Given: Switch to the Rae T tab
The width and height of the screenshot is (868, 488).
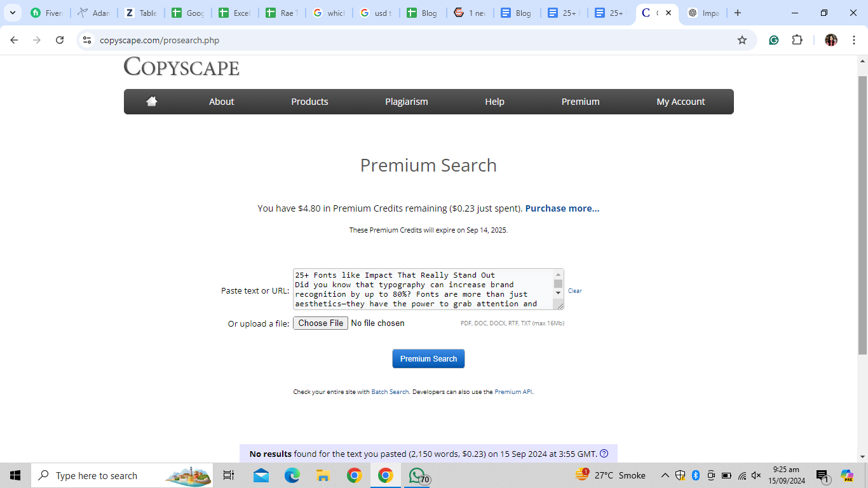Looking at the screenshot, I should point(282,13).
